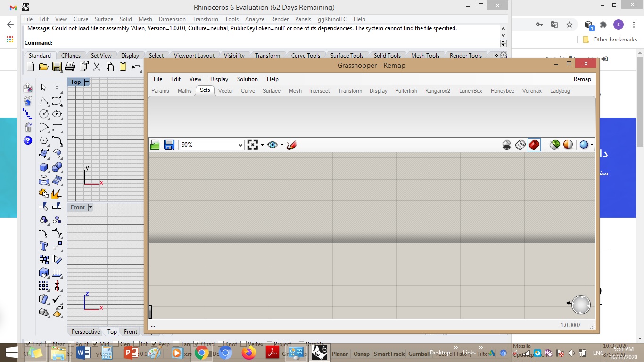Expand the Front viewport menu arrow

[x=91, y=207]
